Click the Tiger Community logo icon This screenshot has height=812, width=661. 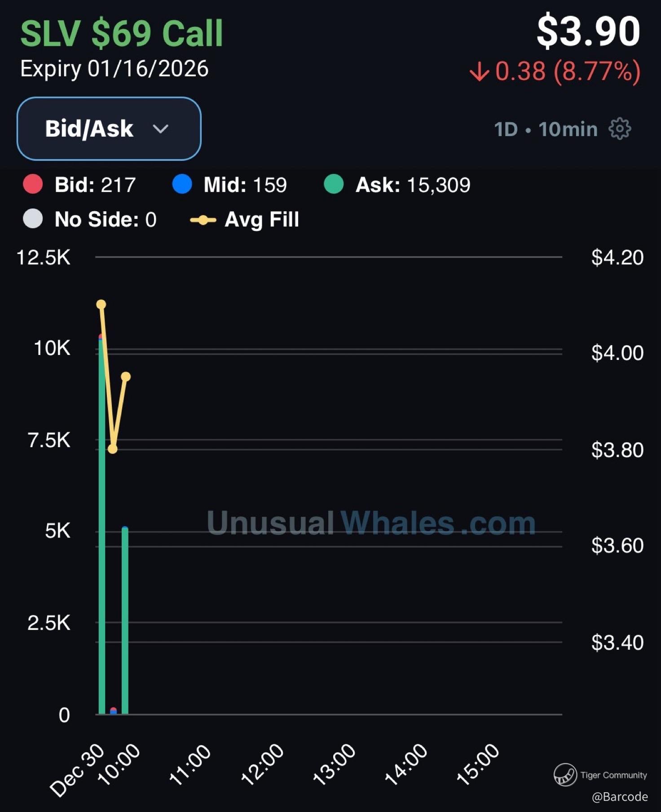(565, 775)
